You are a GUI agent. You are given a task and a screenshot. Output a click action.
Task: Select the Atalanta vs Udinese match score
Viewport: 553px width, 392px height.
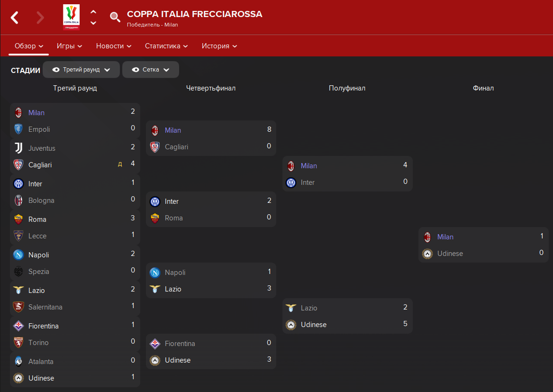coord(133,368)
